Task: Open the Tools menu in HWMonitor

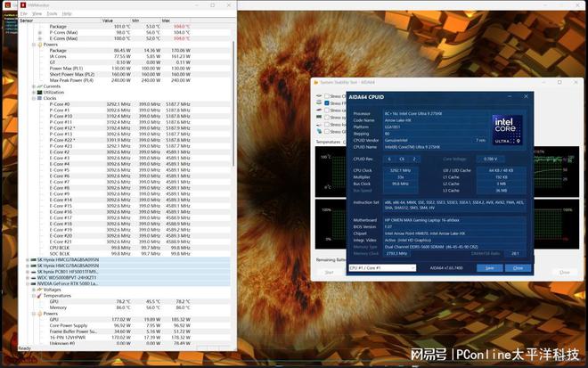Action: pos(52,14)
